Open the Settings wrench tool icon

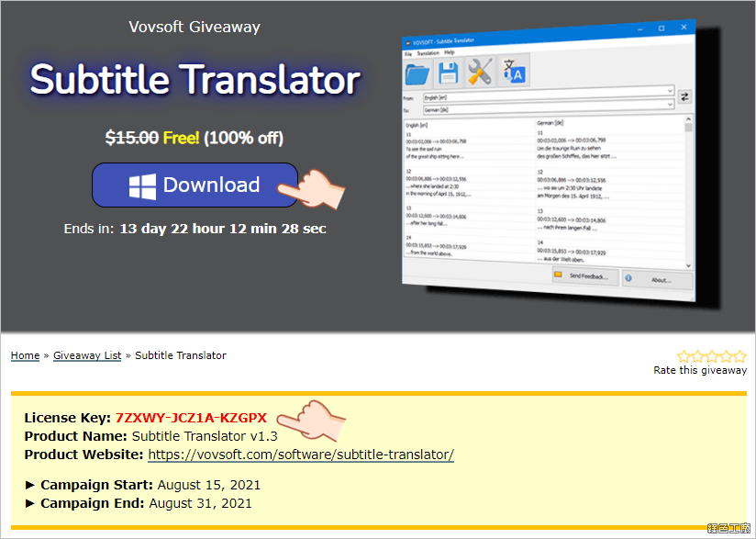[479, 70]
